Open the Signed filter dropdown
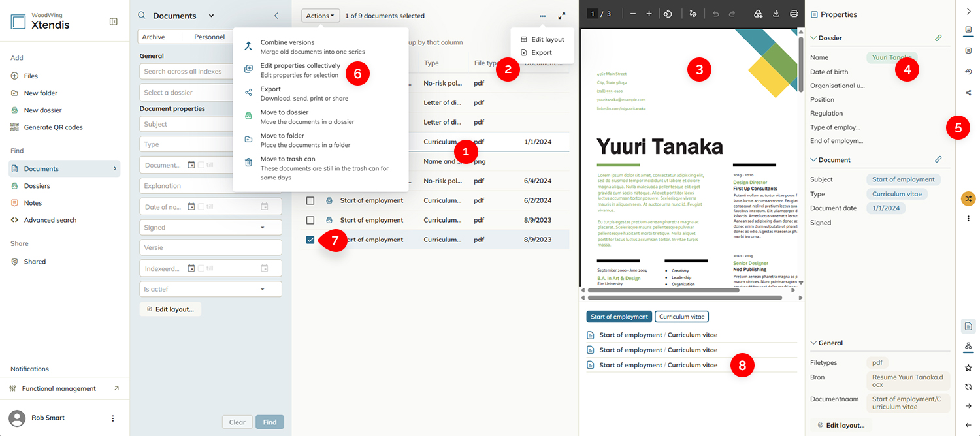Image resolution: width=980 pixels, height=436 pixels. (x=210, y=227)
